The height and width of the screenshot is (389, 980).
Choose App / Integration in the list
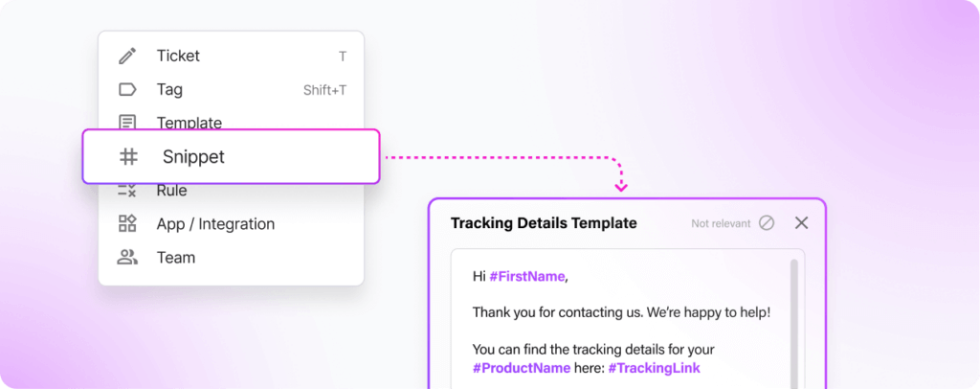click(x=215, y=224)
